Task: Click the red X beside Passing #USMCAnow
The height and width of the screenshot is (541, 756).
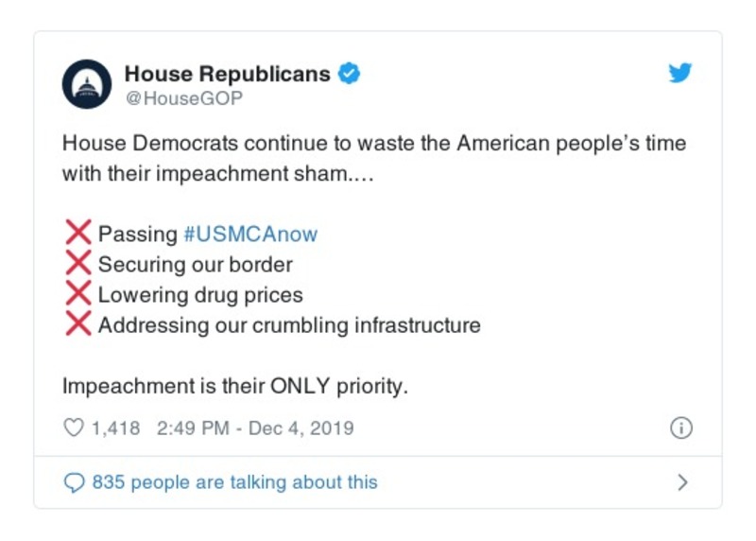Action: click(77, 234)
